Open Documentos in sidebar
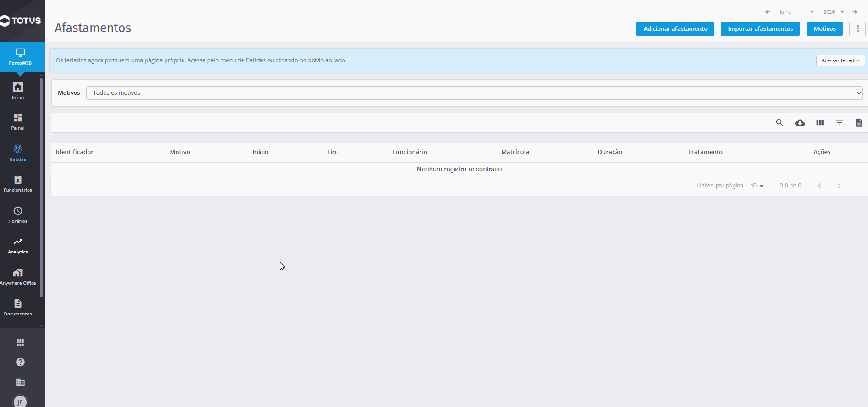This screenshot has width=868, height=407. pyautogui.click(x=18, y=308)
